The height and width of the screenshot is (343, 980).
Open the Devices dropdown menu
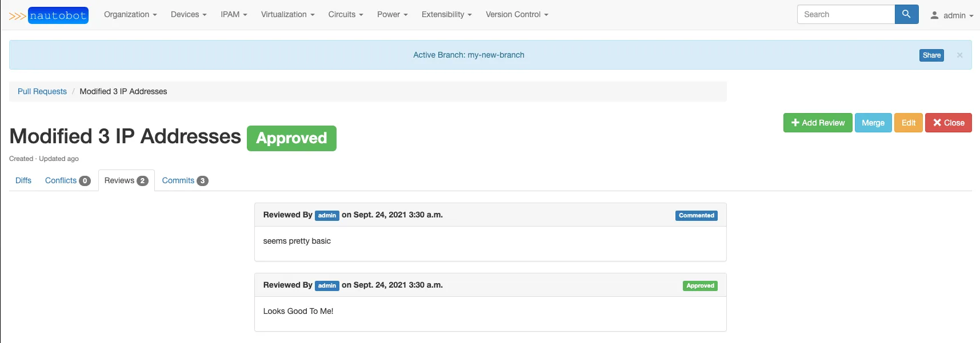coord(189,14)
